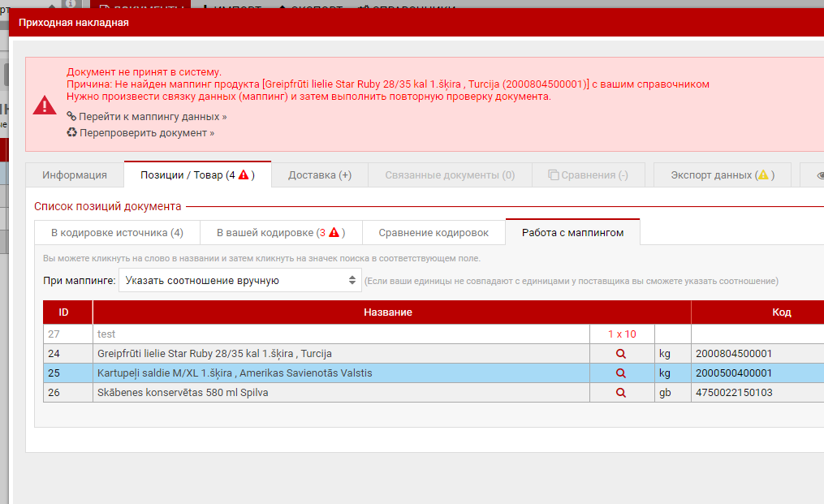
Task: Click the large red warning triangle icon
Action: (44, 105)
